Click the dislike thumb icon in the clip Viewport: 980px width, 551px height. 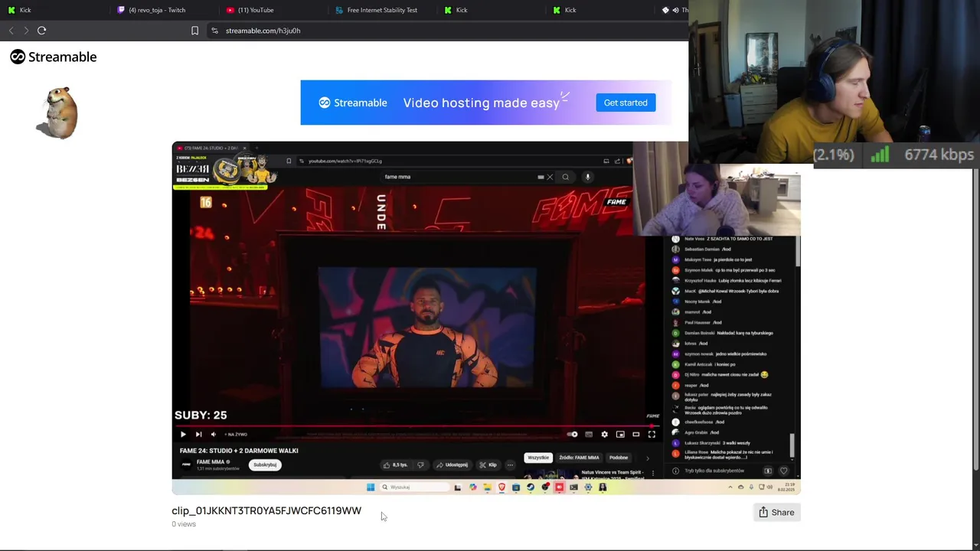point(420,465)
